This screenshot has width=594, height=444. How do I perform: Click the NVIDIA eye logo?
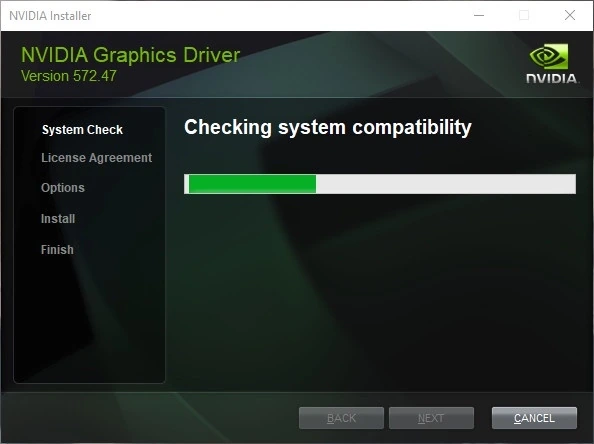coord(549,56)
